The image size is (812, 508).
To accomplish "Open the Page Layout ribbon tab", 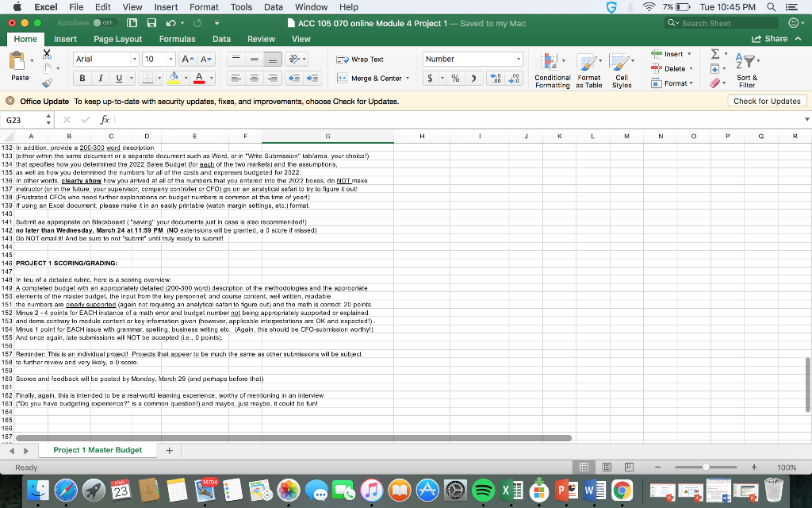I will point(117,39).
